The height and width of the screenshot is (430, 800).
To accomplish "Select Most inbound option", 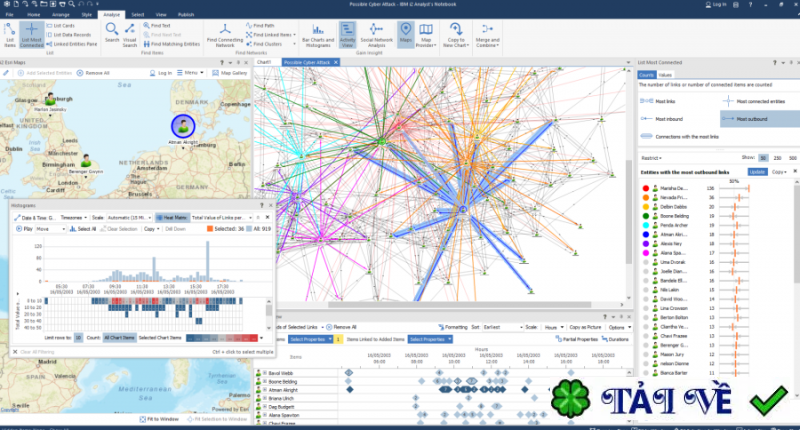I will [662, 119].
